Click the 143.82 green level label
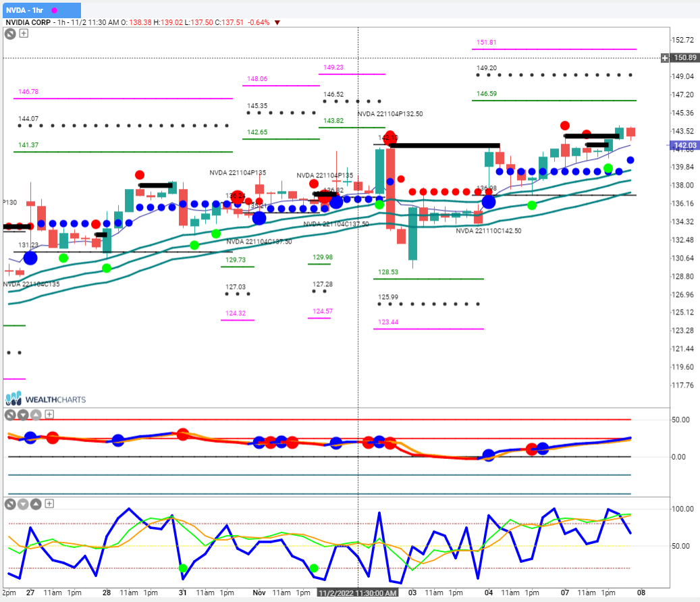700x602 pixels. (x=333, y=121)
